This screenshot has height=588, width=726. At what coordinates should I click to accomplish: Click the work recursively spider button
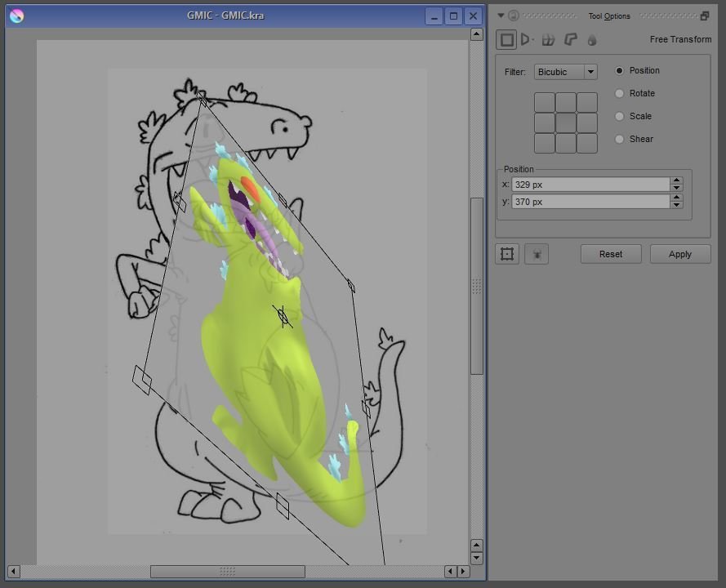click(537, 254)
